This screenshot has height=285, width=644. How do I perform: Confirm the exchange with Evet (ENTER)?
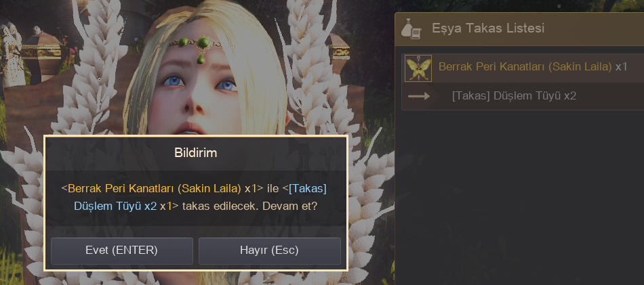(x=121, y=250)
